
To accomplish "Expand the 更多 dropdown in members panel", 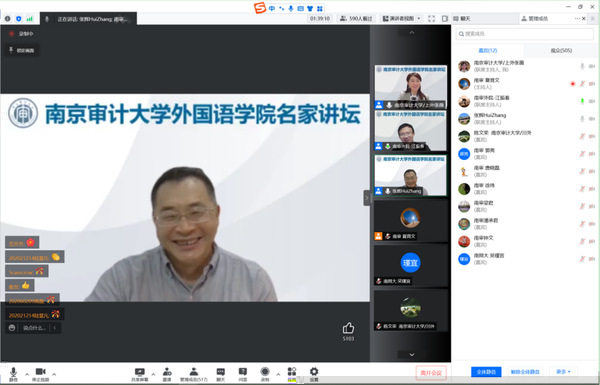I will click(563, 372).
